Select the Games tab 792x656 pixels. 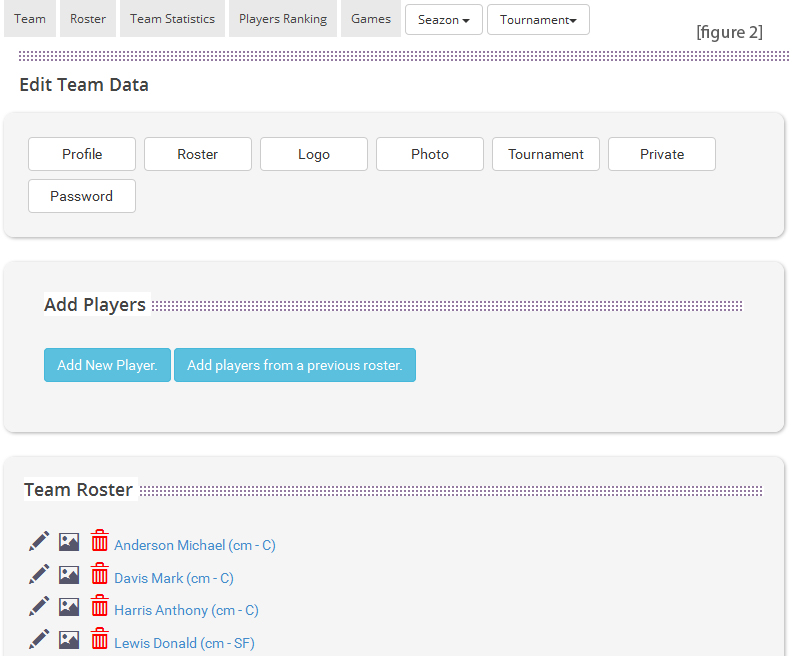pyautogui.click(x=371, y=19)
